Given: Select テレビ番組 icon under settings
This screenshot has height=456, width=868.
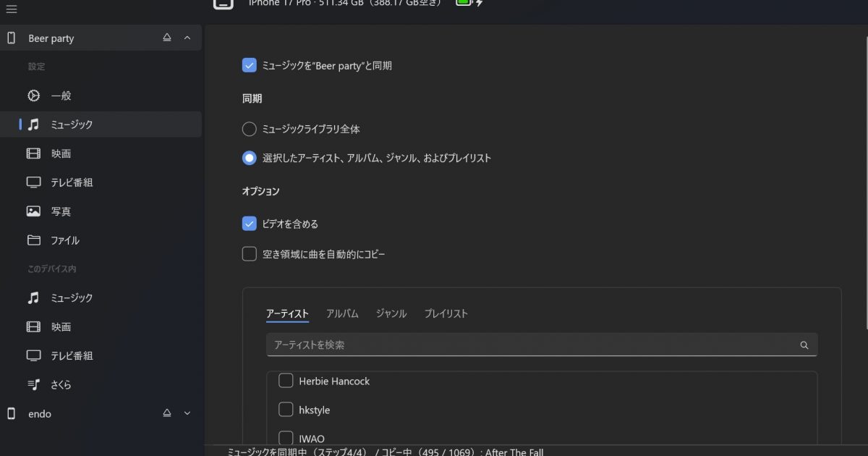Looking at the screenshot, I should 33,182.
